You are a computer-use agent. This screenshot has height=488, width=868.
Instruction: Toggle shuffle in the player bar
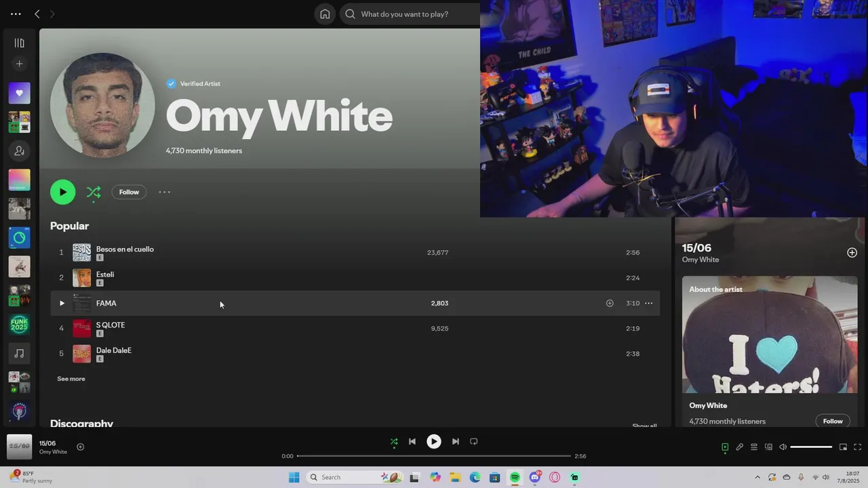click(x=394, y=442)
